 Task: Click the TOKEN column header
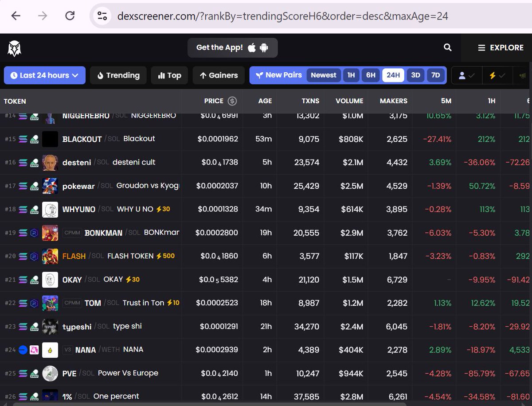click(15, 101)
